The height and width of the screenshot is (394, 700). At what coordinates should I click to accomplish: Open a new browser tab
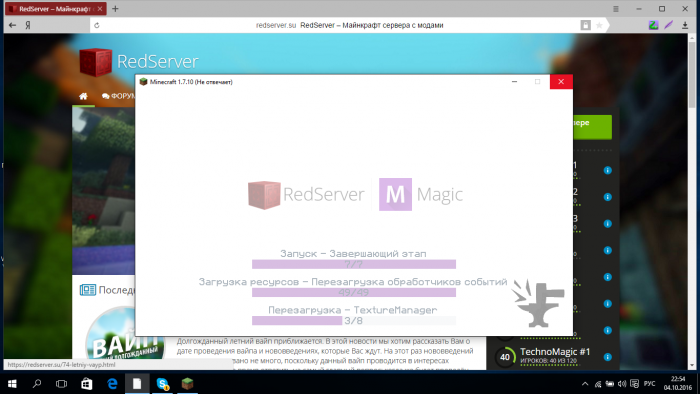coord(115,8)
